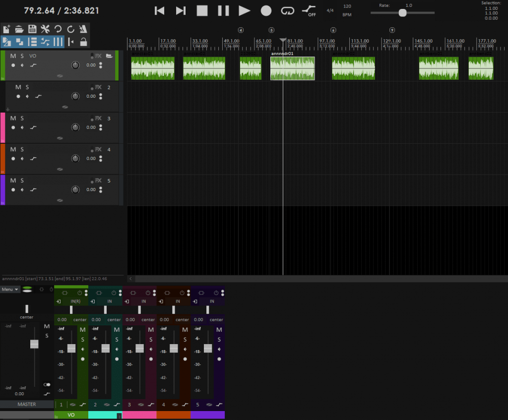Open a project with the folder icon
The image size is (508, 420).
pyautogui.click(x=19, y=29)
